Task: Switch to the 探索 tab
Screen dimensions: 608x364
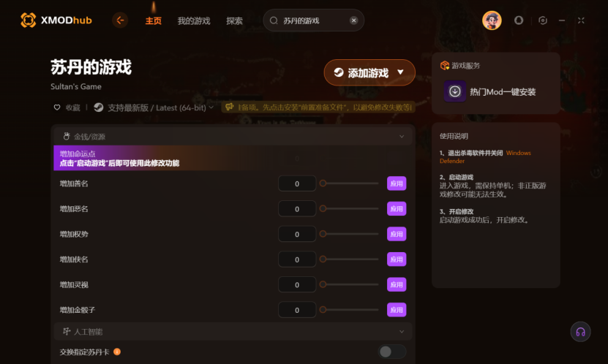Action: tap(234, 20)
